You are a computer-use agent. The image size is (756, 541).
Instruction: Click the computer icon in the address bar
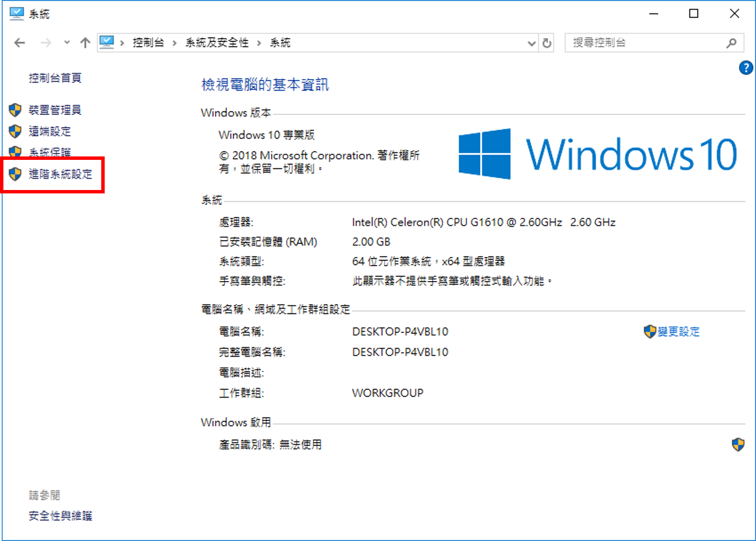pyautogui.click(x=107, y=42)
